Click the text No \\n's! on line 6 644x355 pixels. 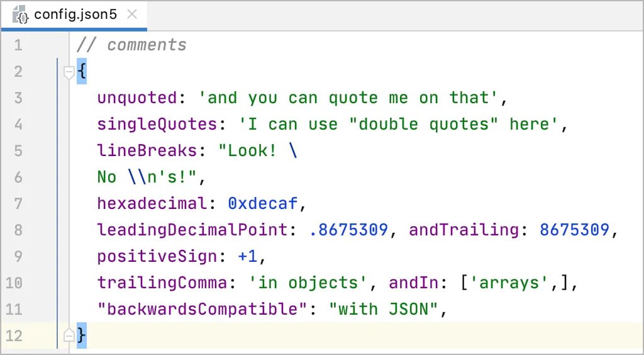click(147, 177)
